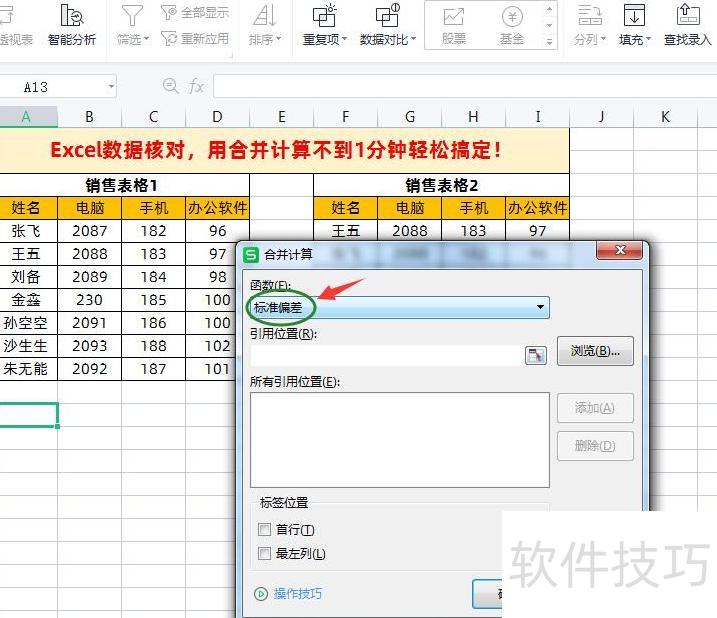Screen dimensions: 717x618
Task: Click the 引用位置 reference input field
Action: pyautogui.click(x=385, y=354)
